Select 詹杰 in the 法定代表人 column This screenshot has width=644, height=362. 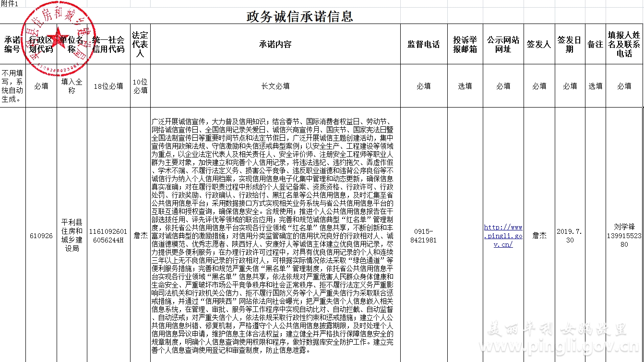(140, 236)
